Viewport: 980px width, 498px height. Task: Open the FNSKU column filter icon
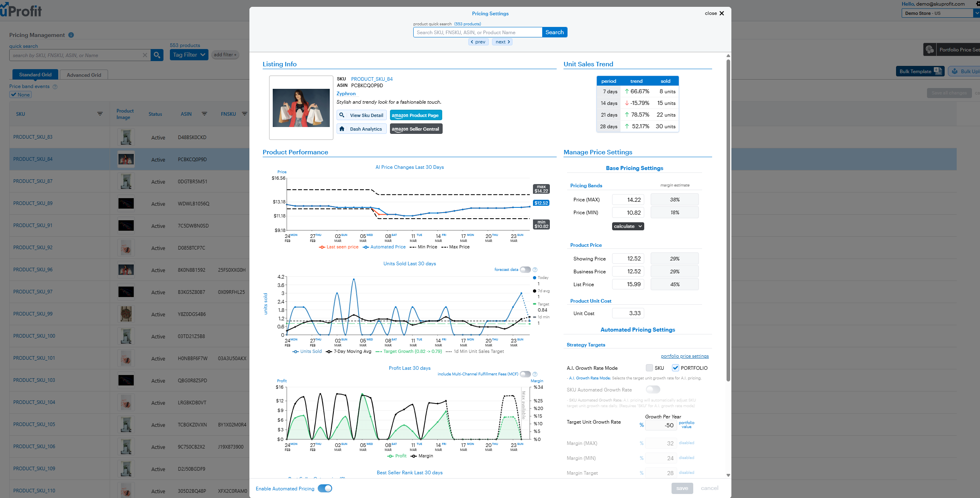click(245, 114)
